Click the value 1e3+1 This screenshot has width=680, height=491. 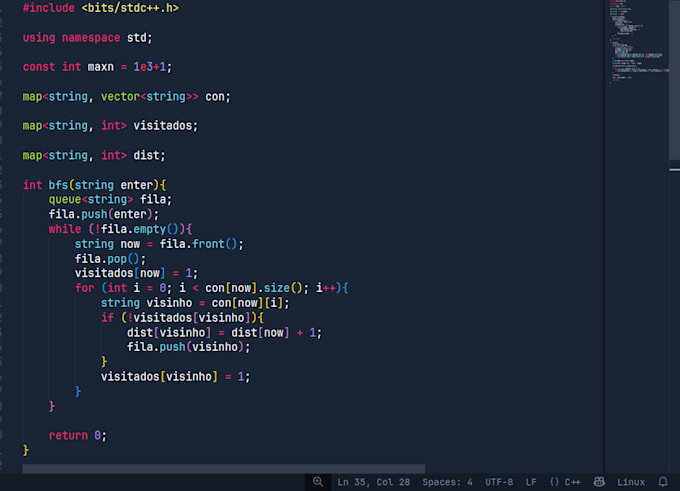coord(150,67)
